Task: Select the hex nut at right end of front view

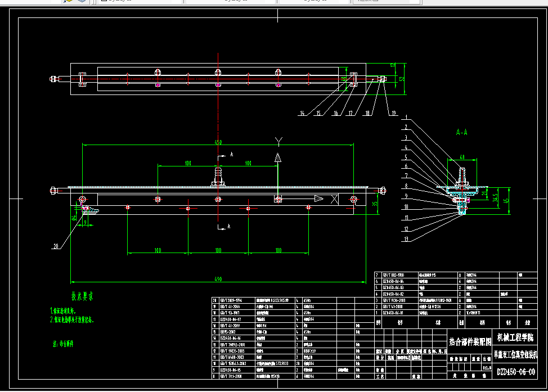Action: tap(383, 191)
